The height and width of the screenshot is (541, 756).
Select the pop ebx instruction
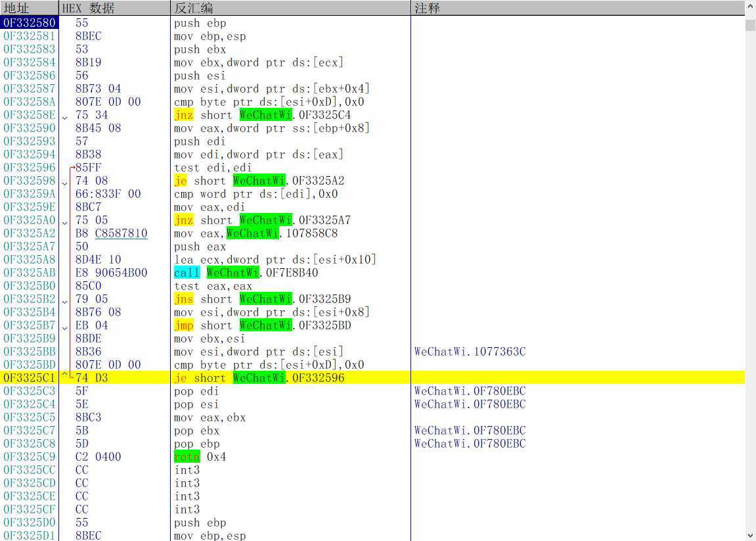tap(196, 431)
